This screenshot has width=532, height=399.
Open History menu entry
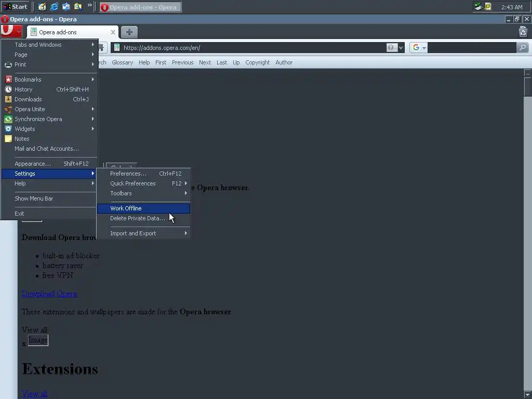49,89
